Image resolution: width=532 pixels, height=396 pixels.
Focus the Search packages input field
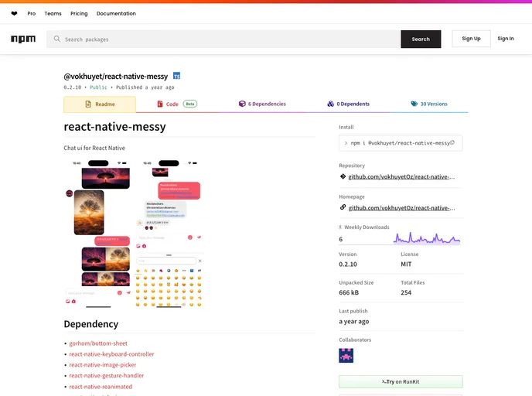(223, 39)
